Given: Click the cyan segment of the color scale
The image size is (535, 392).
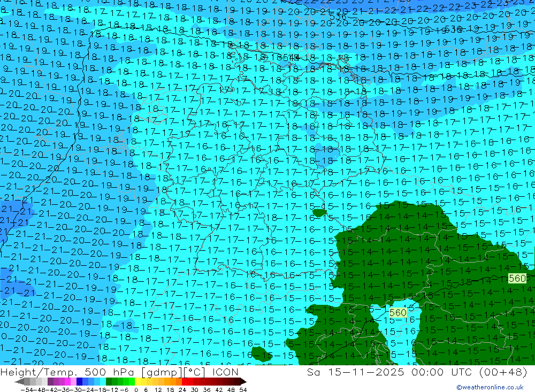Looking at the screenshot, I should (103, 382).
